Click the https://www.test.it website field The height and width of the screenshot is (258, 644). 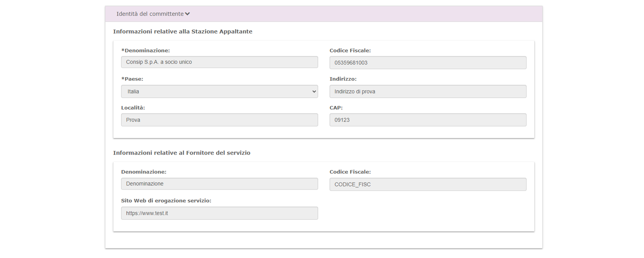click(219, 213)
